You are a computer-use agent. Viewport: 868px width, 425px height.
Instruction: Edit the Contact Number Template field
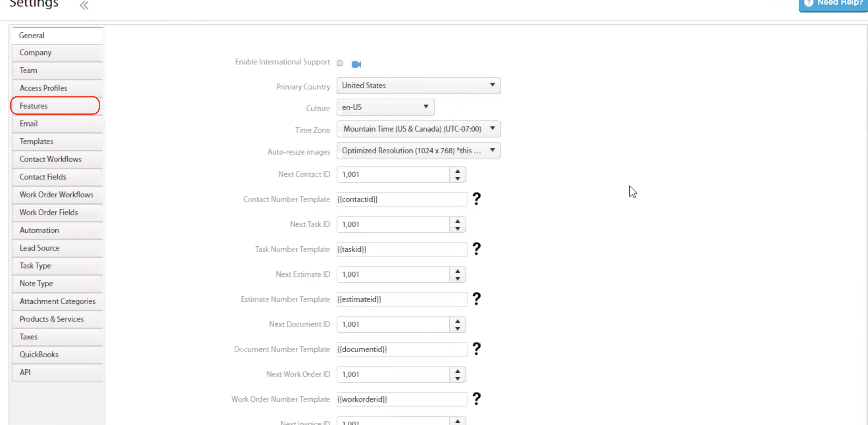point(402,199)
